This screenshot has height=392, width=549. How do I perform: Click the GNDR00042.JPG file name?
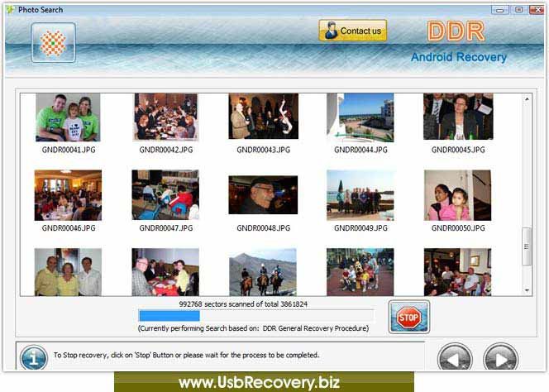point(166,150)
